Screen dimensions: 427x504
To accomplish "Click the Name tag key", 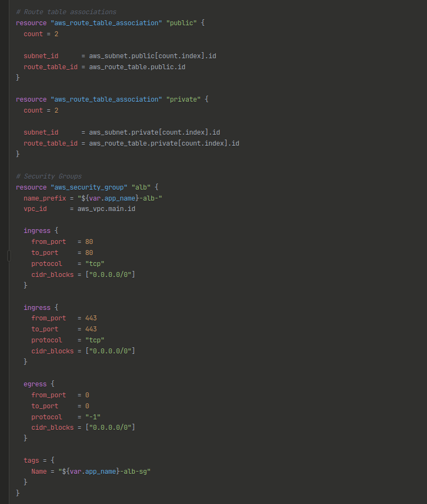I will 39,472.
